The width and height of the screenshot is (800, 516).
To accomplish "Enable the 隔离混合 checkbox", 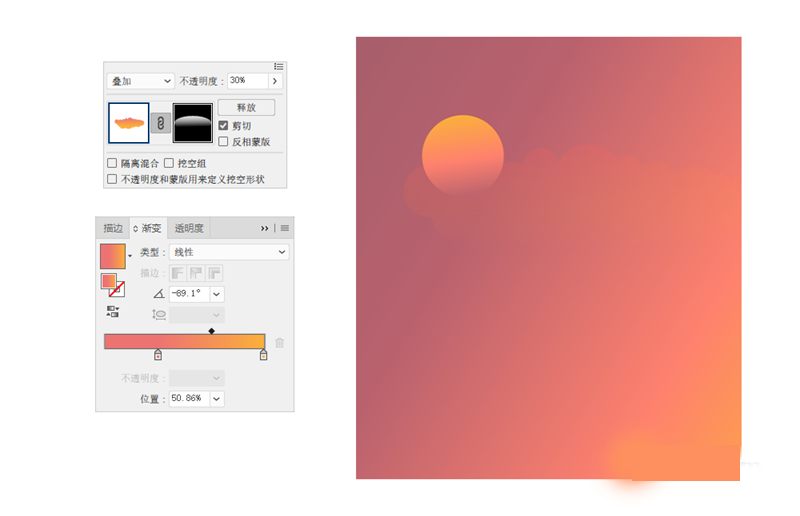I will click(x=112, y=163).
